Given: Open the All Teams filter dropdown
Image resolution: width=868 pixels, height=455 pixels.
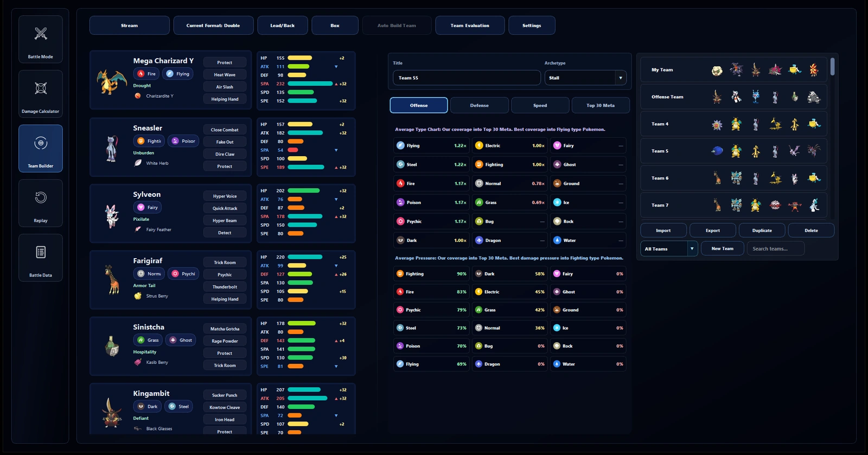Looking at the screenshot, I should pos(669,249).
